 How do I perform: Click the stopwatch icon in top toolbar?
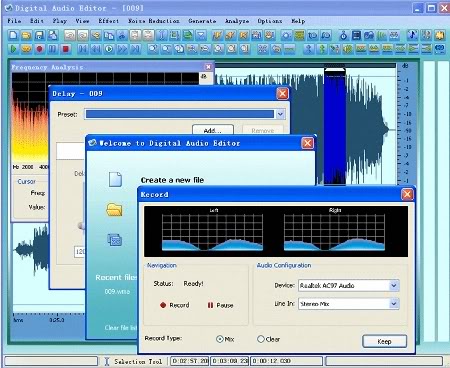(x=343, y=35)
